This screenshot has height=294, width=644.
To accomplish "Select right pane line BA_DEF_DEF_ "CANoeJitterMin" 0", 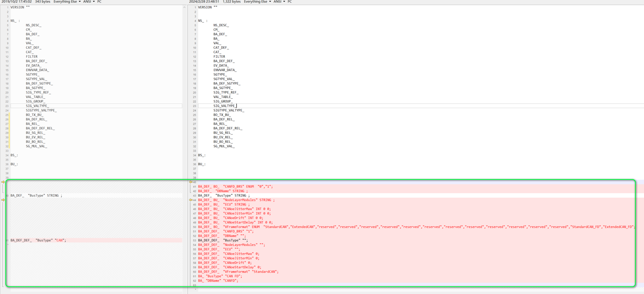I will [229, 258].
